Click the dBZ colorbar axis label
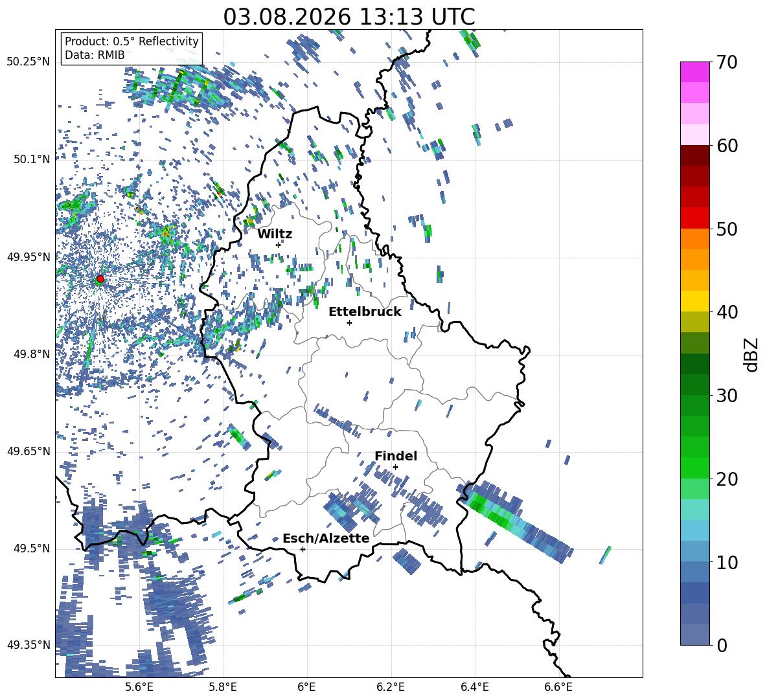This screenshot has width=767, height=700. (752, 354)
